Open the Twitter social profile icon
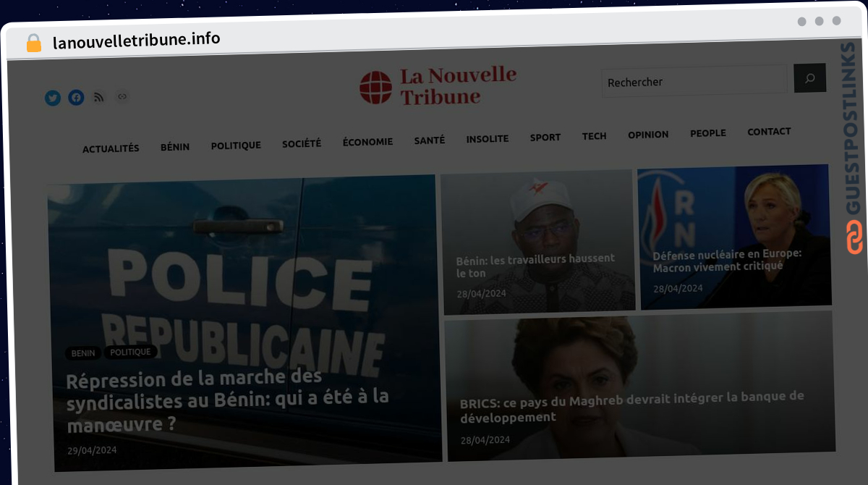Image resolution: width=868 pixels, height=485 pixels. click(x=53, y=98)
